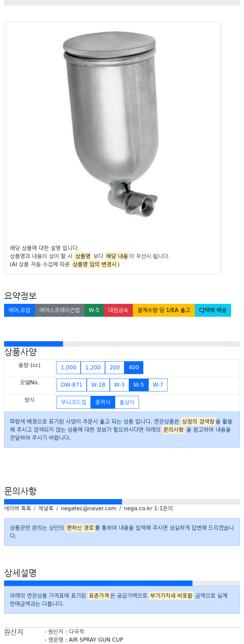Select model W-3 option
The height and width of the screenshot is (644, 244).
point(119,385)
